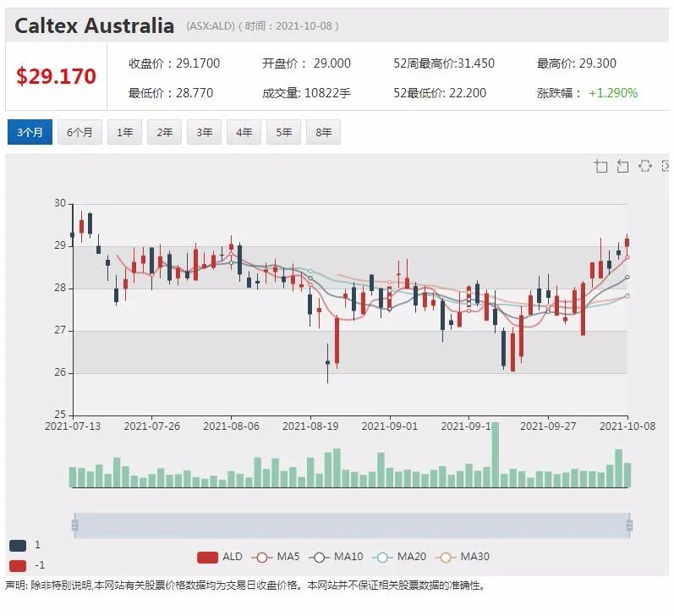The image size is (674, 616).
Task: Show the 5年 price history
Action: click(x=283, y=132)
